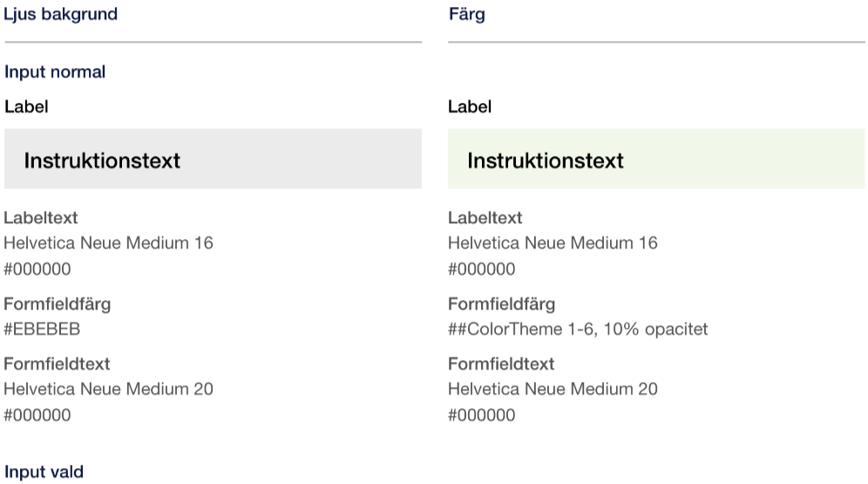This screenshot has width=868, height=484.
Task: Click the Input vald section title
Action: (x=44, y=472)
